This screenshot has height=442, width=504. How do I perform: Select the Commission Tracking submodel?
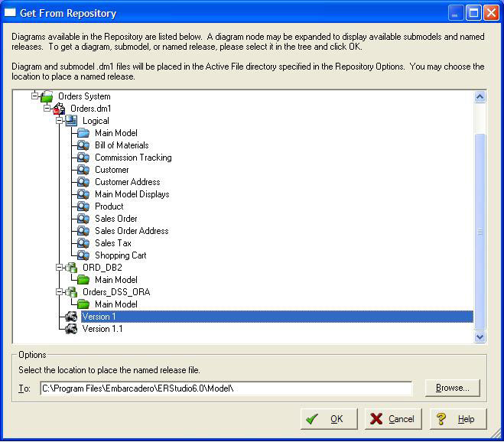[x=133, y=158]
